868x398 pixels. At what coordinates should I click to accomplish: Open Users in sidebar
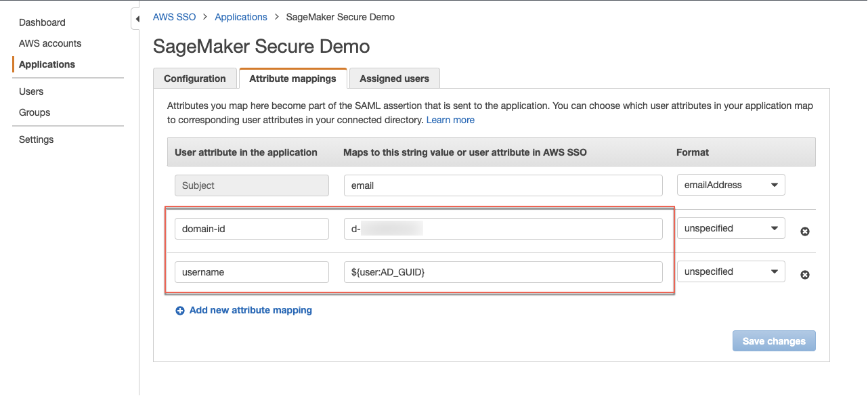click(x=31, y=91)
